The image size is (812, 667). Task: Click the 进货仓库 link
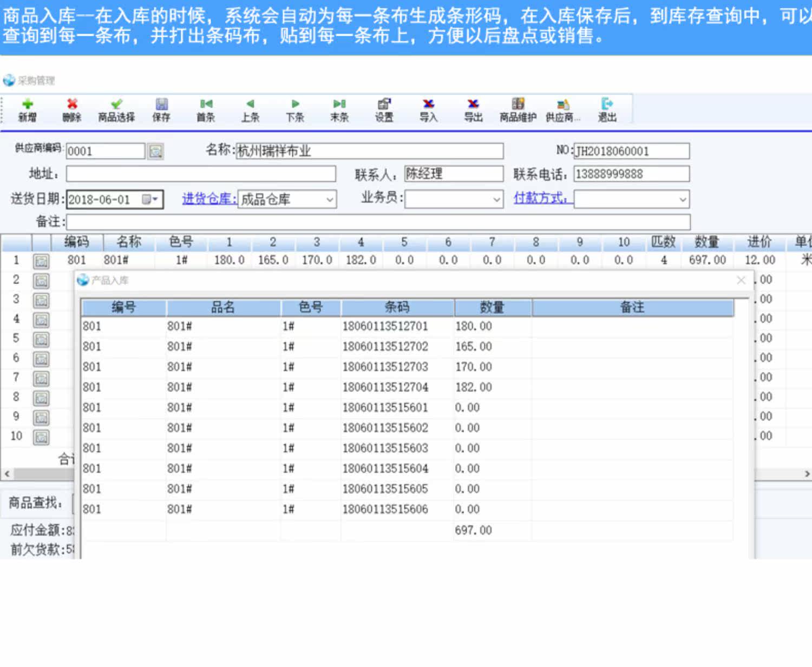pos(209,199)
